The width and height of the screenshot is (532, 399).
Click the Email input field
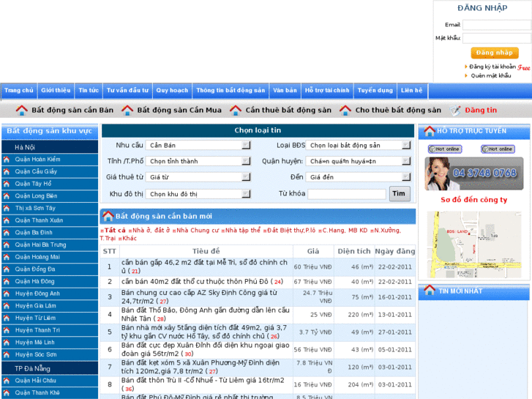tap(497, 25)
